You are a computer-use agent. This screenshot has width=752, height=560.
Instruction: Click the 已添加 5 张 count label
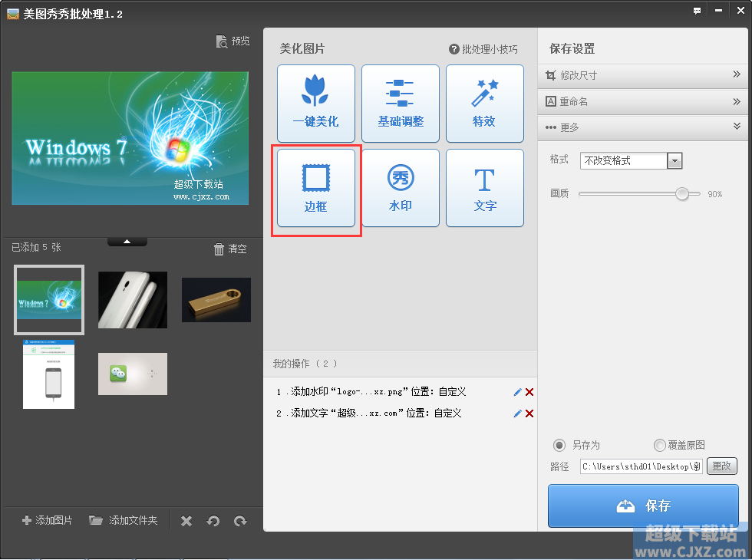37,247
